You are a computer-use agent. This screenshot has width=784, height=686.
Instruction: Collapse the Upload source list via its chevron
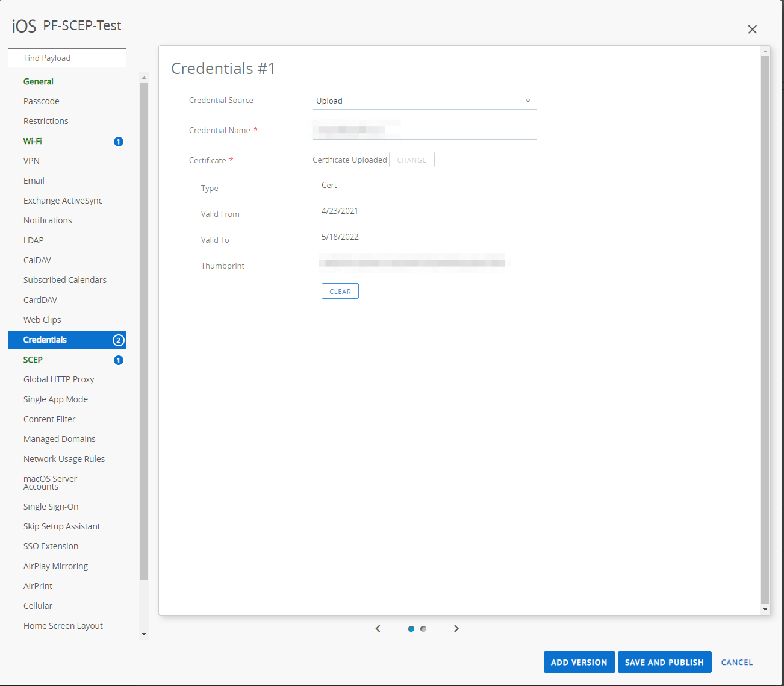point(527,101)
